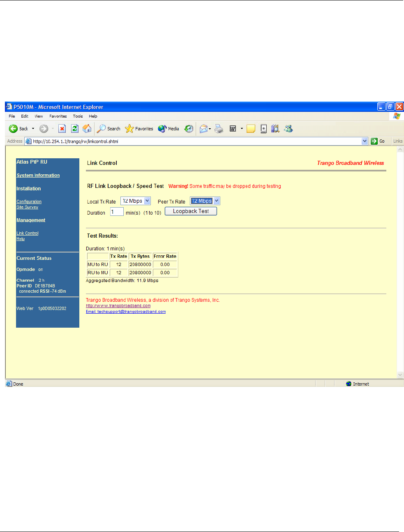Viewport: 404px width, 532px height.
Task: Click Tx Bytes value in MU to RU row
Action: pyautogui.click(x=140, y=264)
